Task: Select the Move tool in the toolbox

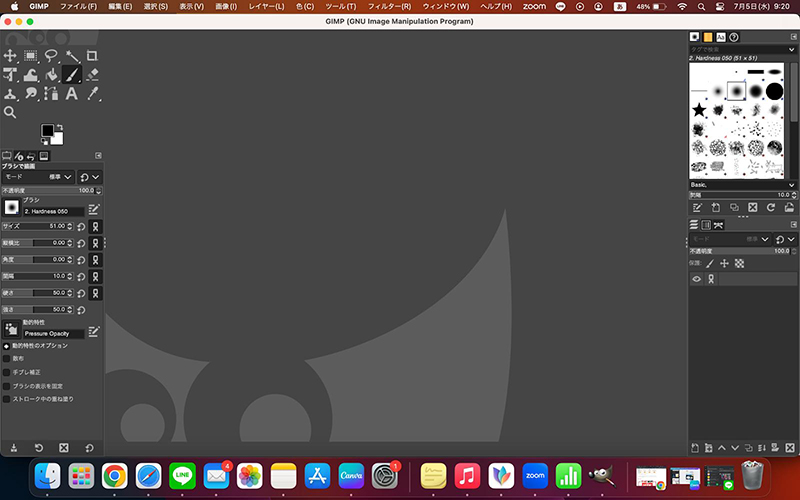Action: [x=10, y=56]
